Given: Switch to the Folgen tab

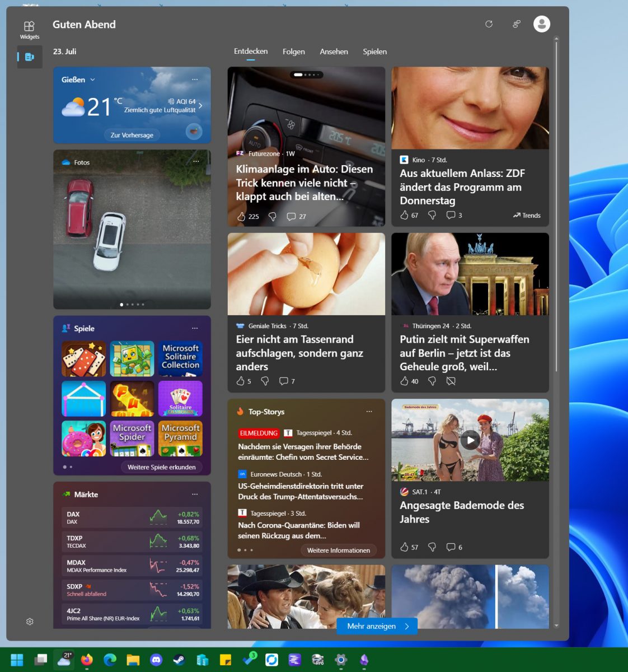Looking at the screenshot, I should tap(293, 52).
